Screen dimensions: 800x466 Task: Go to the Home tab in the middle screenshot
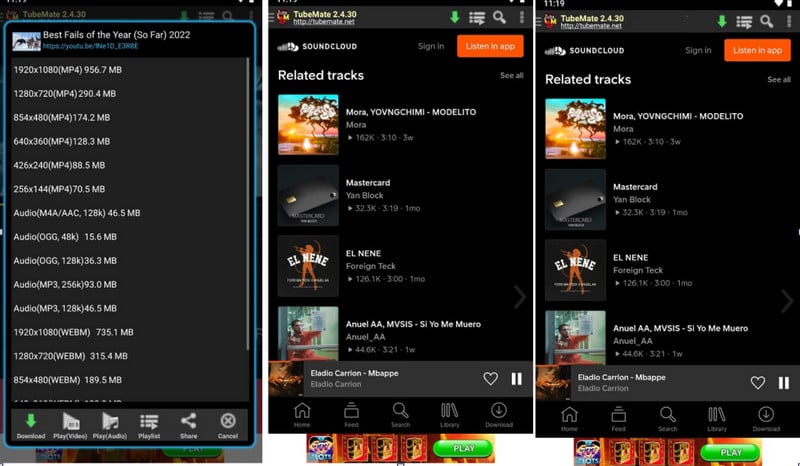302,414
